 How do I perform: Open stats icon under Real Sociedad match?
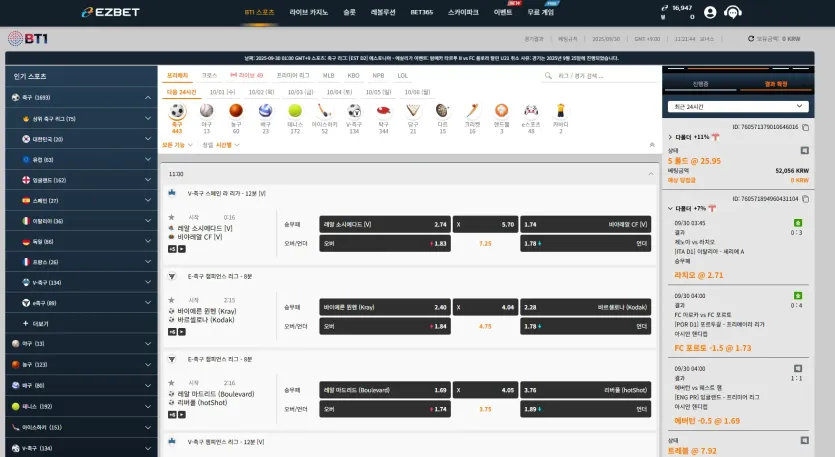(x=172, y=249)
